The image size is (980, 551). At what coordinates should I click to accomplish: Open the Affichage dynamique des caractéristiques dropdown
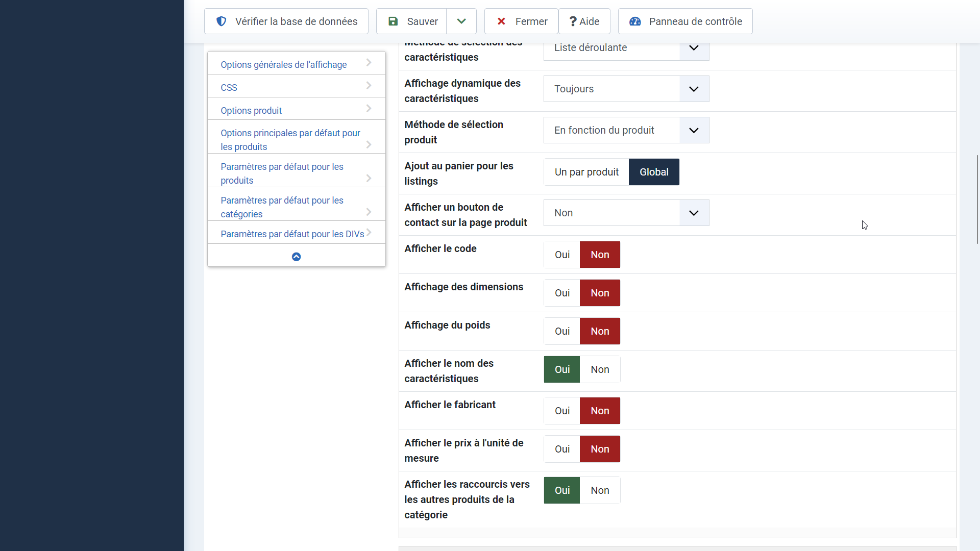click(x=626, y=89)
